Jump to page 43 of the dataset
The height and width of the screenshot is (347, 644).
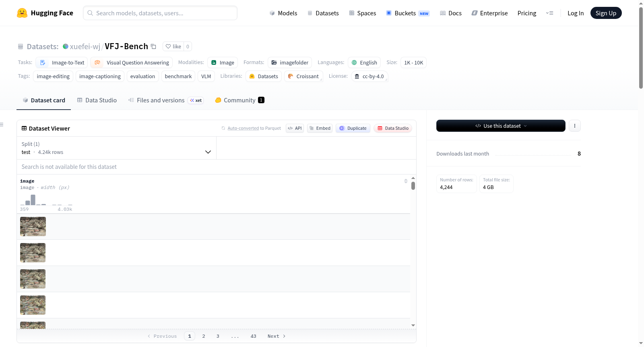coord(253,336)
